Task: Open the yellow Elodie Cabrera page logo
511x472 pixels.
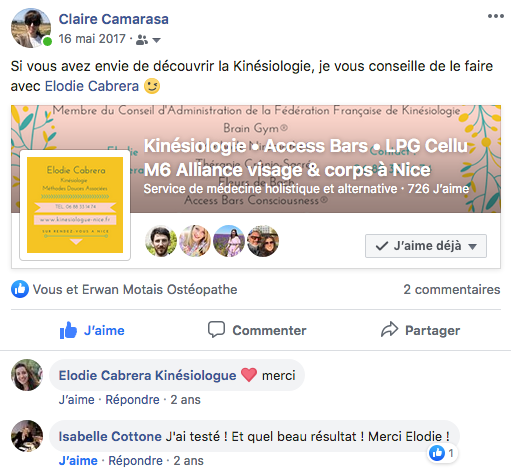Action: click(75, 205)
